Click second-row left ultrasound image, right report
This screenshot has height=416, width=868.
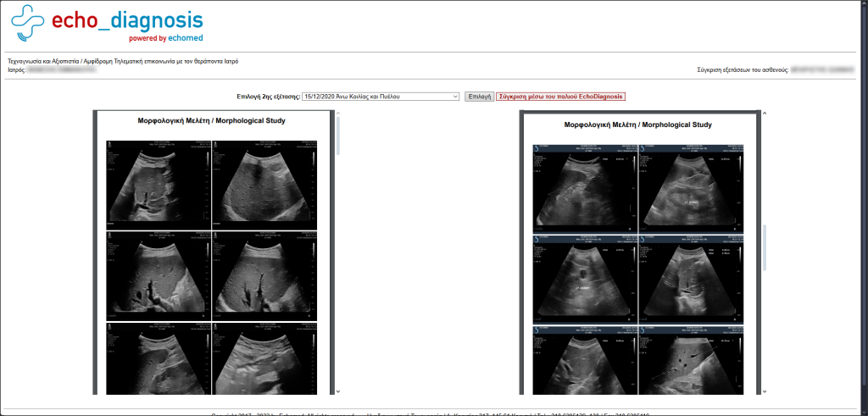coord(585,280)
